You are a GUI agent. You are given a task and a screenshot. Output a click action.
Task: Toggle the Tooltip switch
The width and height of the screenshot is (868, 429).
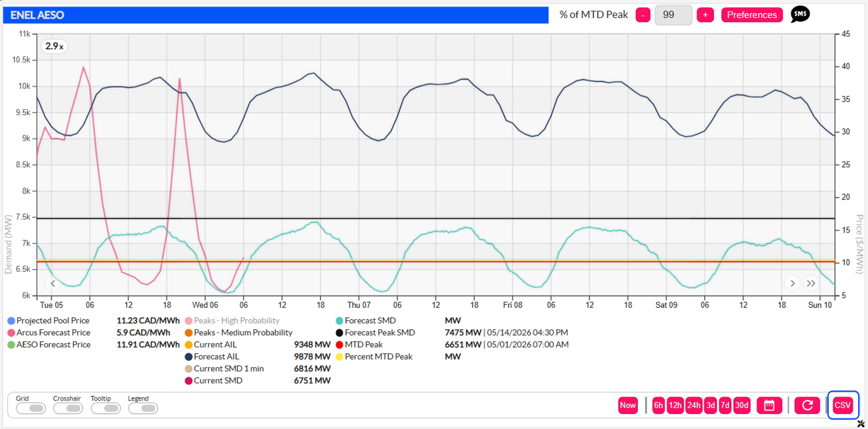(x=106, y=408)
